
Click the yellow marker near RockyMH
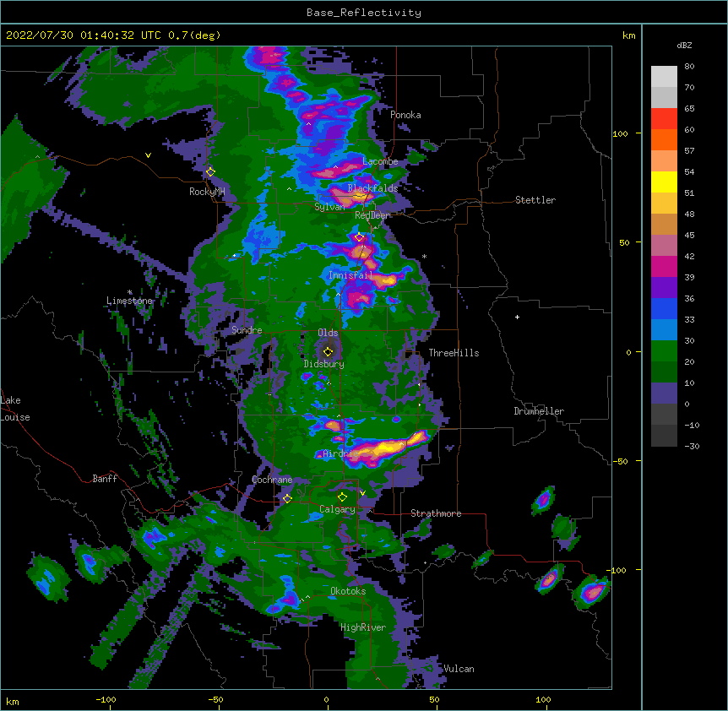tap(210, 171)
